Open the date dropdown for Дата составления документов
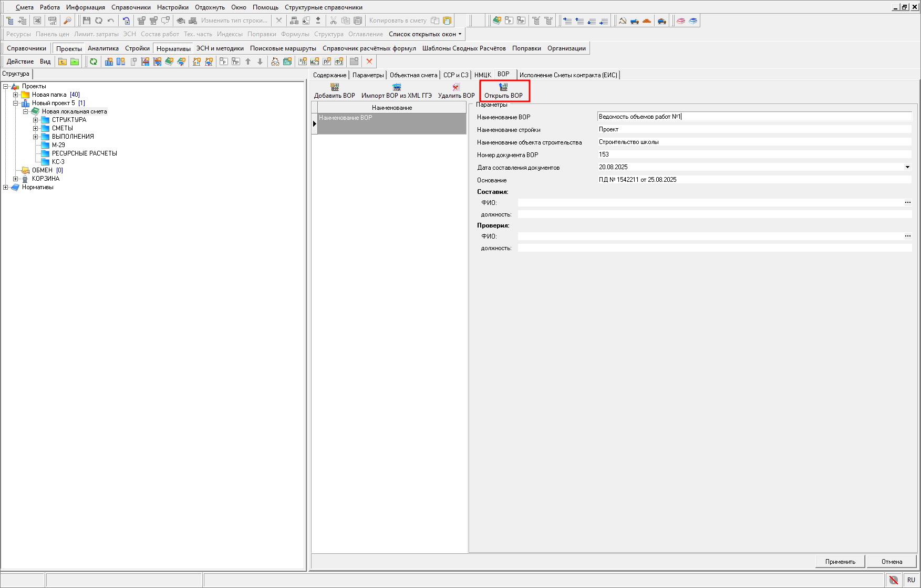 [x=907, y=167]
